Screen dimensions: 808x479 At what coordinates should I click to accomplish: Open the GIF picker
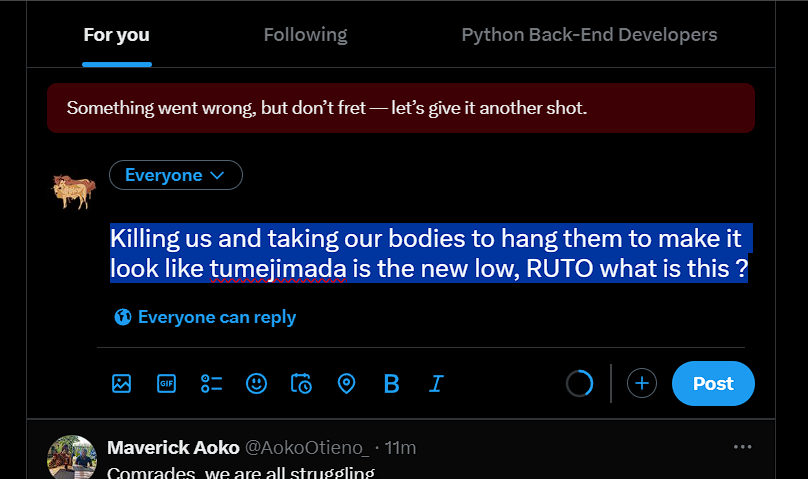point(166,384)
